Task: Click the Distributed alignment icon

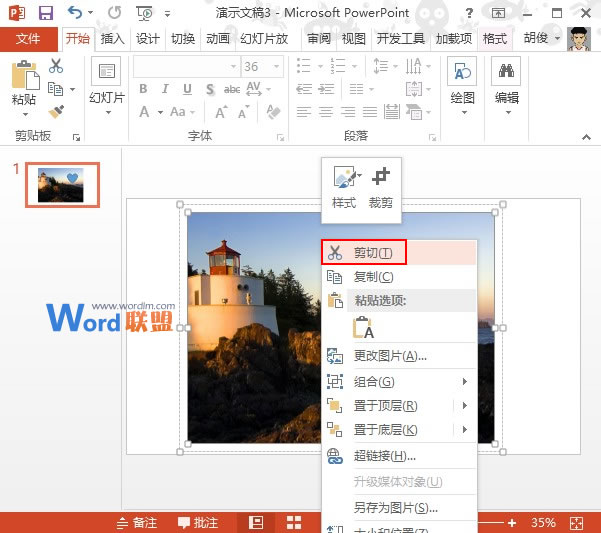Action: pos(392,112)
